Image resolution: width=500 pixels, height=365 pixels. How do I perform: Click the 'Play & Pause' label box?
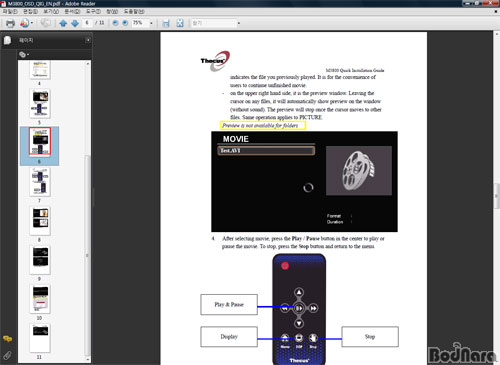pos(229,304)
